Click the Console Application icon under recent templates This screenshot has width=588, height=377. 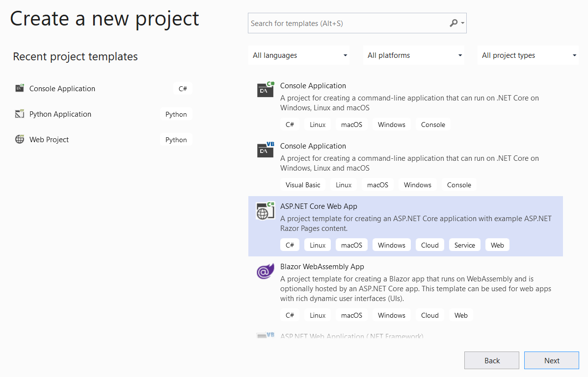coord(20,88)
